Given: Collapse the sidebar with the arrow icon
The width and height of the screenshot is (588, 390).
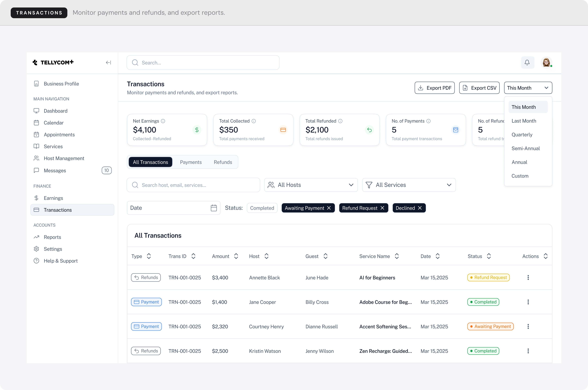Looking at the screenshot, I should pyautogui.click(x=108, y=63).
